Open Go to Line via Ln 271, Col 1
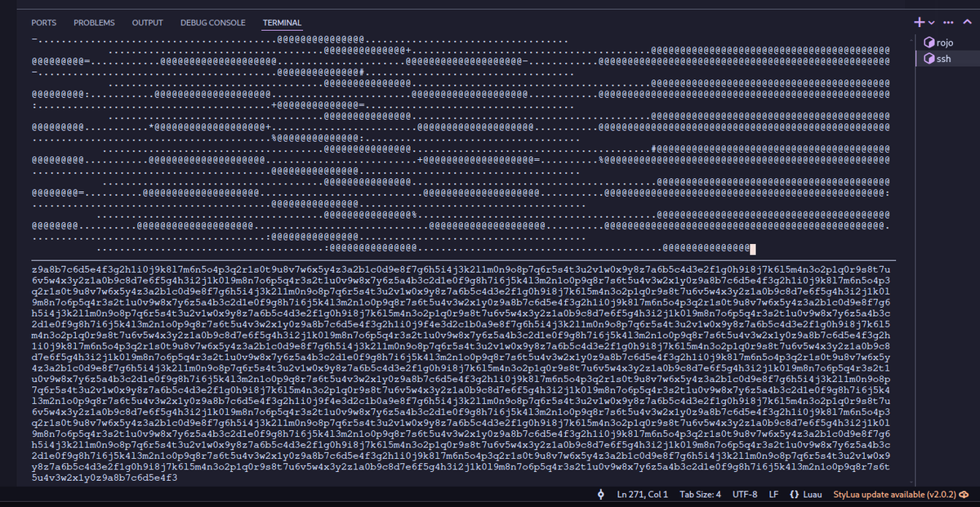The width and height of the screenshot is (980, 507). (643, 495)
